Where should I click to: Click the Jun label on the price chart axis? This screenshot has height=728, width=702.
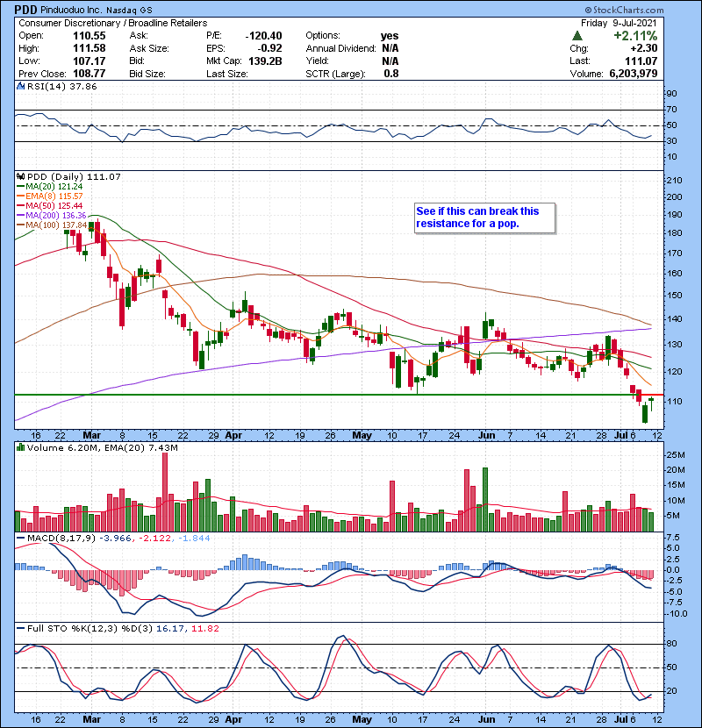tap(486, 435)
